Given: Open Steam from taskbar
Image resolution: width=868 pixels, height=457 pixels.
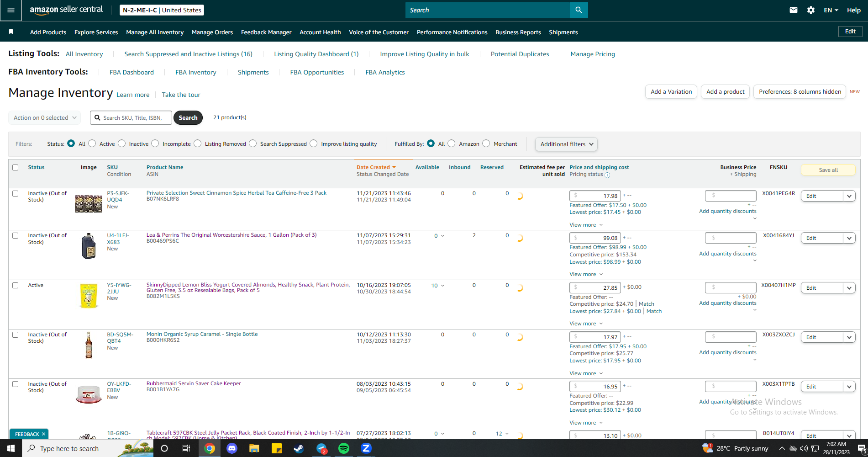Looking at the screenshot, I should pyautogui.click(x=299, y=448).
